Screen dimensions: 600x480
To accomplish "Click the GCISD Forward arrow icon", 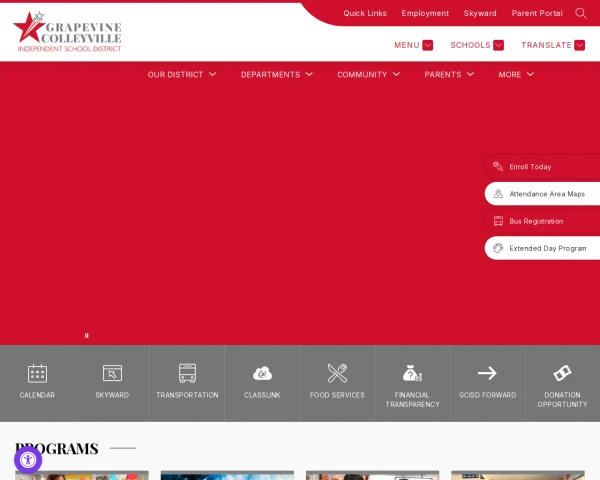I will (x=487, y=373).
